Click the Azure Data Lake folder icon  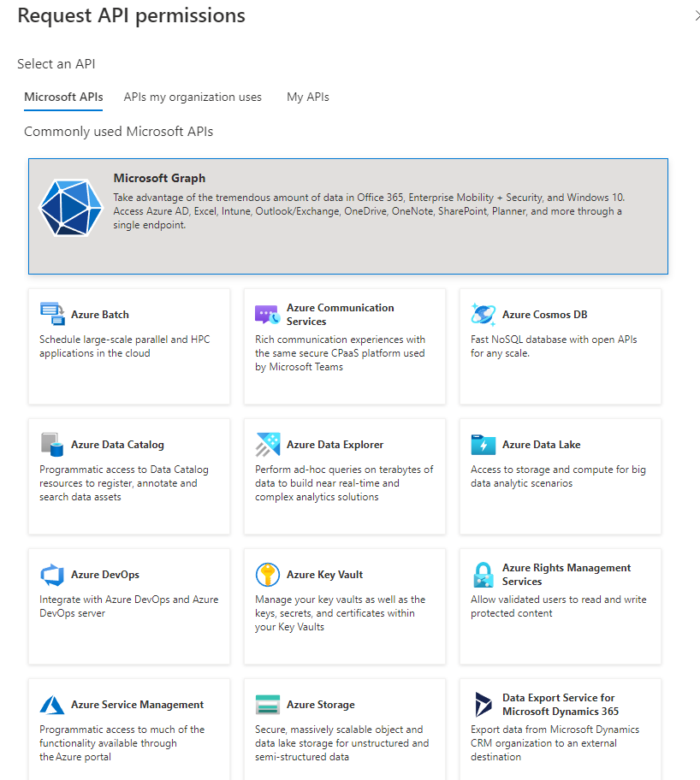483,444
